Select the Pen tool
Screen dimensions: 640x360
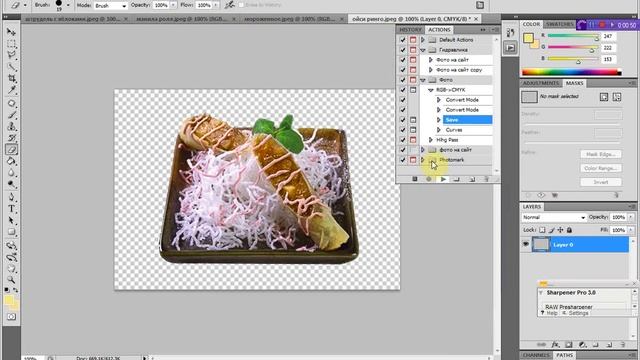[11, 198]
